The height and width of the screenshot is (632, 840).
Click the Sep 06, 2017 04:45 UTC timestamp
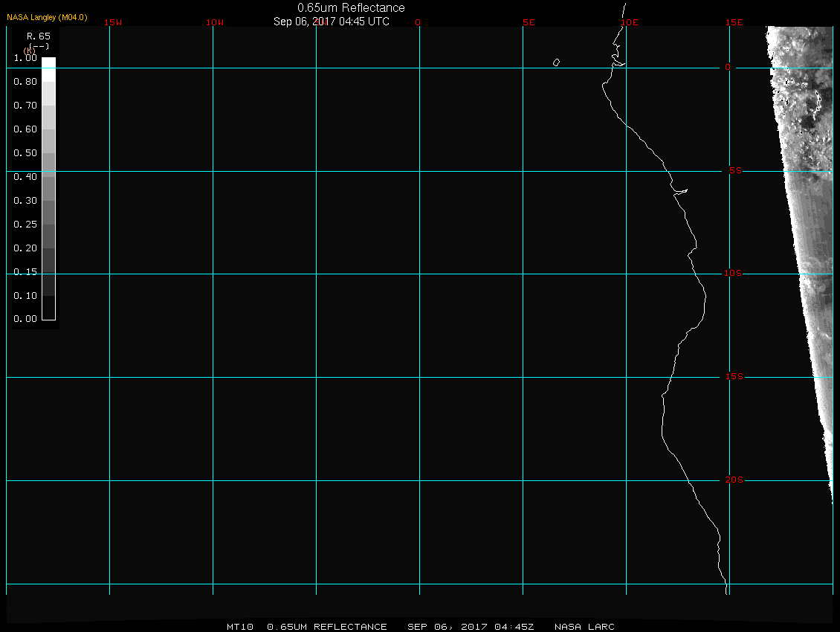[x=331, y=22]
